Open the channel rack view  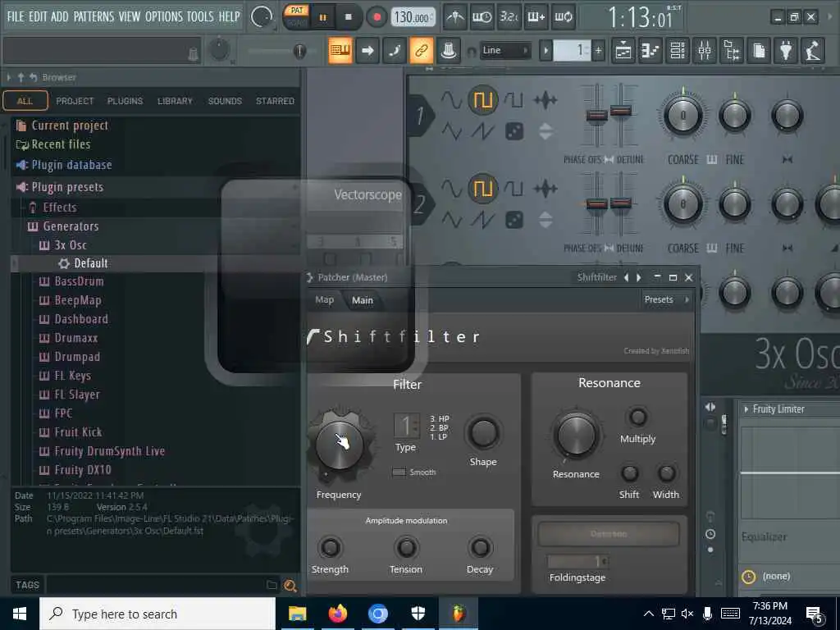[677, 51]
